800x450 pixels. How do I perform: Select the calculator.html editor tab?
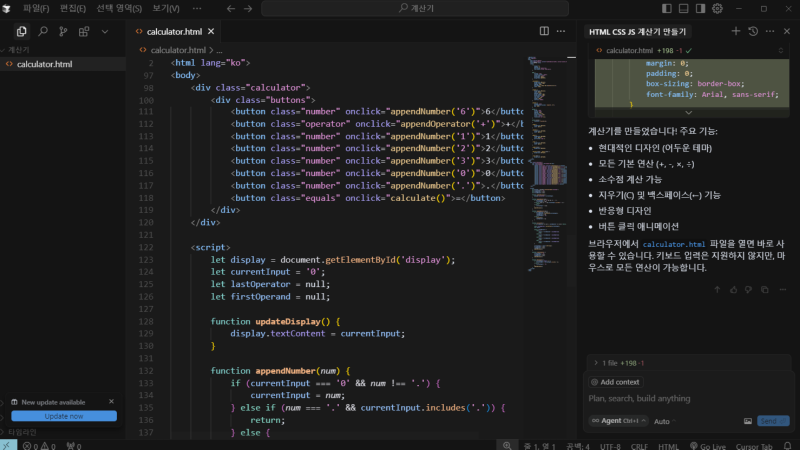[x=173, y=32]
